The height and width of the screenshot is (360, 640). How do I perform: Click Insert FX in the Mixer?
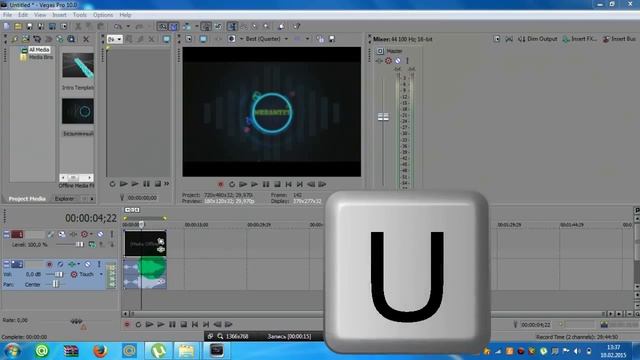click(x=580, y=39)
